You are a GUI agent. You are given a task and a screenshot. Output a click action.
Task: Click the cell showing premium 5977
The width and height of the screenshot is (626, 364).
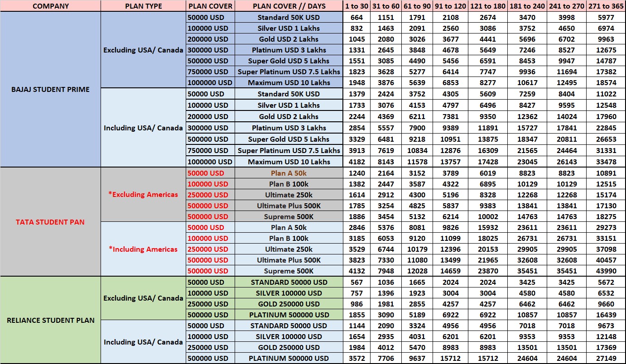[x=606, y=18]
